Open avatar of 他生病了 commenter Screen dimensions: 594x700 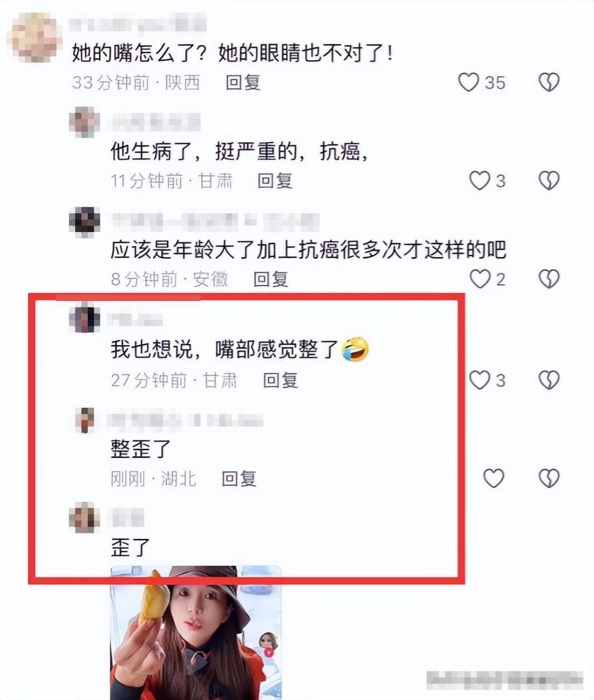pyautogui.click(x=84, y=122)
